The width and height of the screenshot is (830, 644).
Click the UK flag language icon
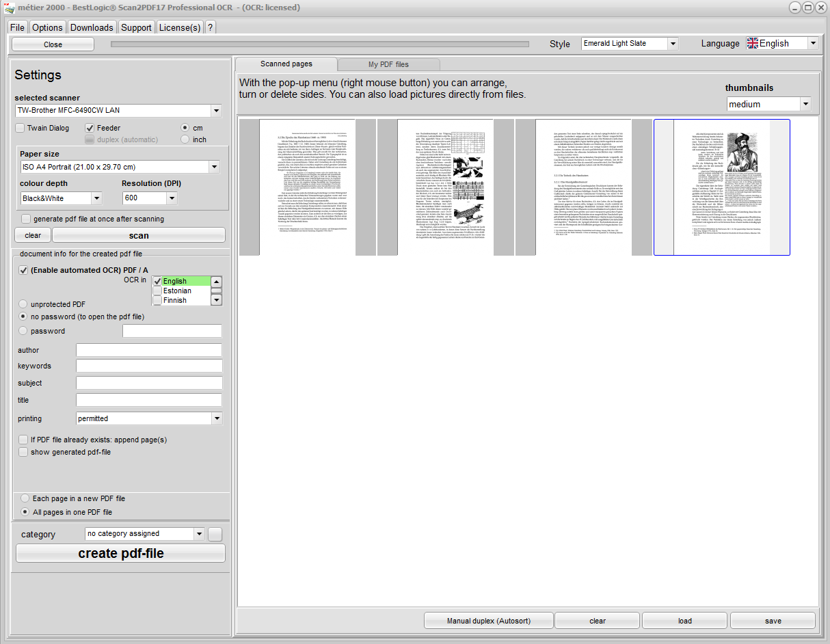pyautogui.click(x=753, y=43)
